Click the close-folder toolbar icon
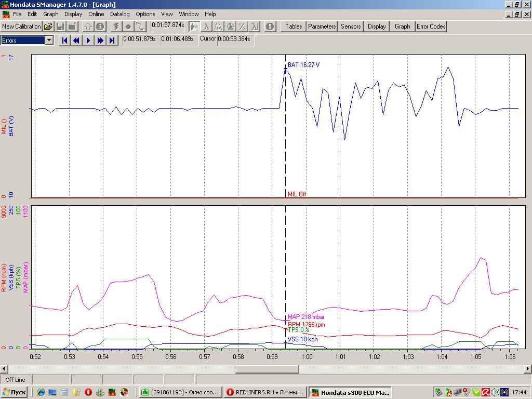532x399 pixels. (72, 26)
